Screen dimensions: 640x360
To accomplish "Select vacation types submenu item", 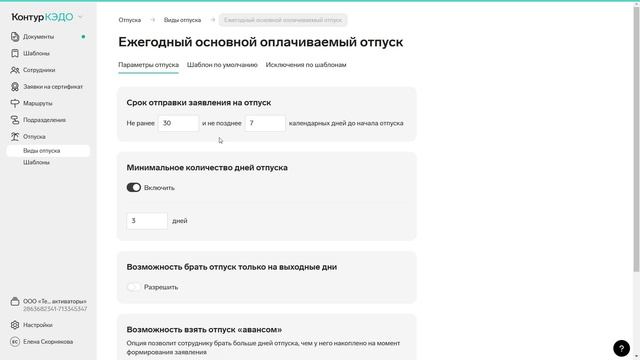I will click(48, 151).
